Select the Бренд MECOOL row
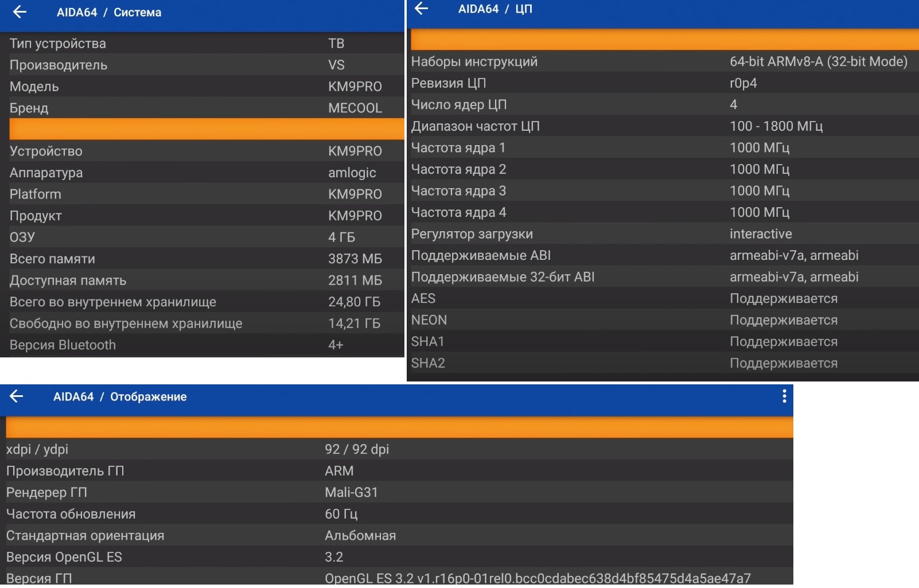This screenshot has height=588, width=919. pos(202,108)
